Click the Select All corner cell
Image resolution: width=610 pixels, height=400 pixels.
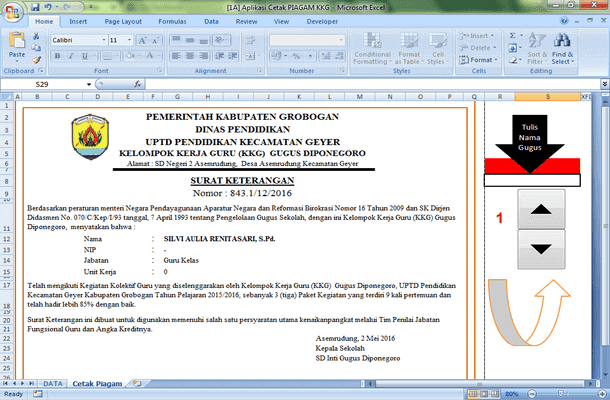pos(7,96)
